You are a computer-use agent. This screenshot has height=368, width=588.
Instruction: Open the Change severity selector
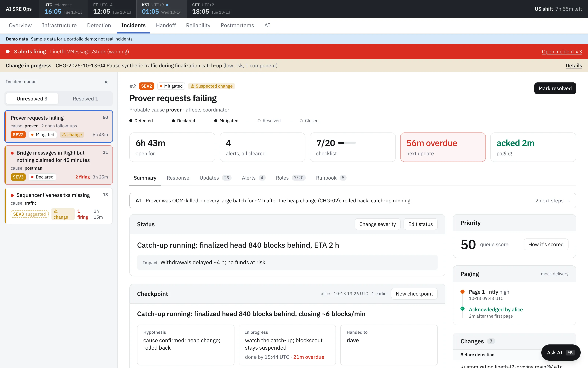pos(377,224)
